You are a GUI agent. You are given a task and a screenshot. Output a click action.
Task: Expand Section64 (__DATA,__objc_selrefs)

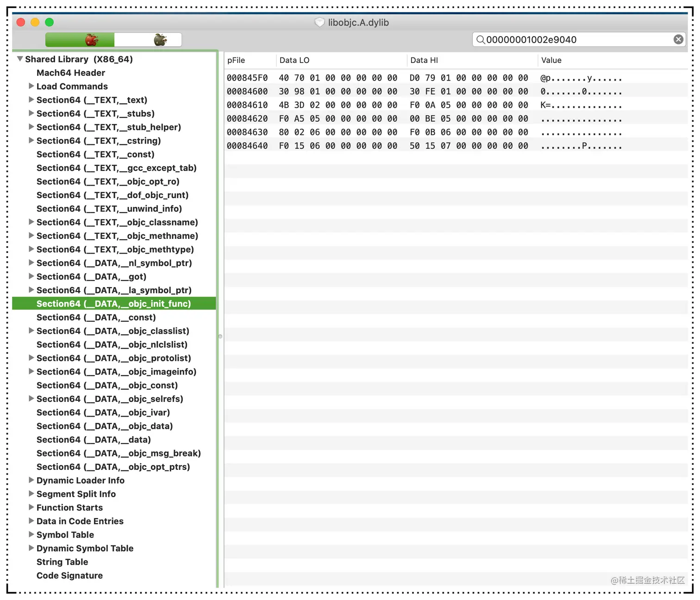click(x=31, y=399)
